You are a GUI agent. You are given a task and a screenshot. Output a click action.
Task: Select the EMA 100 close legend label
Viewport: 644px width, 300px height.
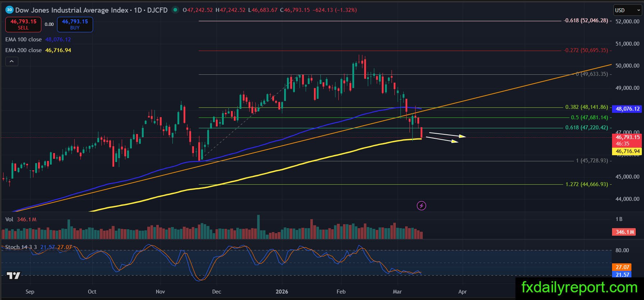(23, 40)
